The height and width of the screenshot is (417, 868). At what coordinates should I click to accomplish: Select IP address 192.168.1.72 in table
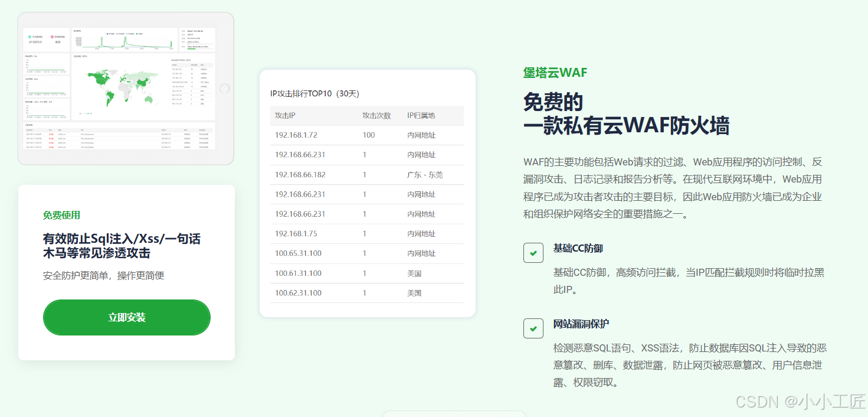point(296,135)
